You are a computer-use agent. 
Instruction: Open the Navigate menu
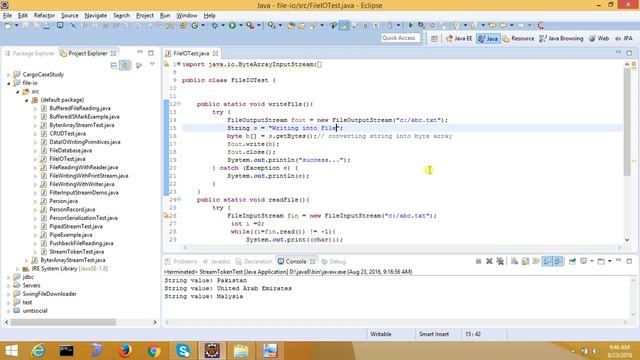(96, 16)
